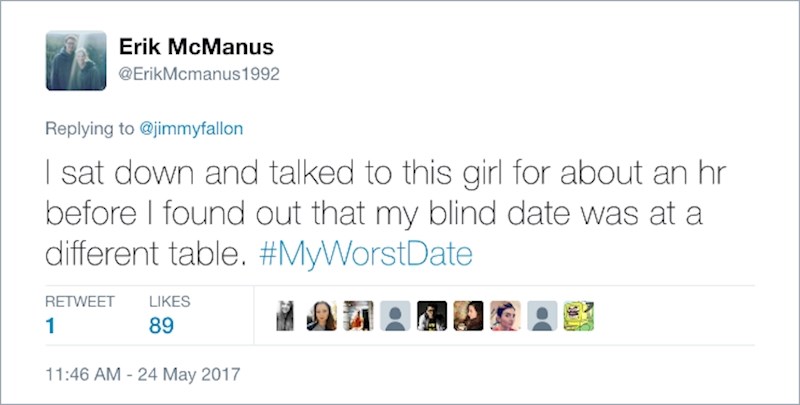Click the sixth liker avatar, brown-toned woman

pos(468,316)
